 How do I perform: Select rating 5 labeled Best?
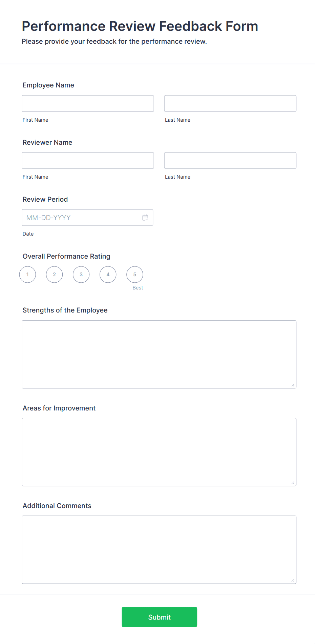134,275
